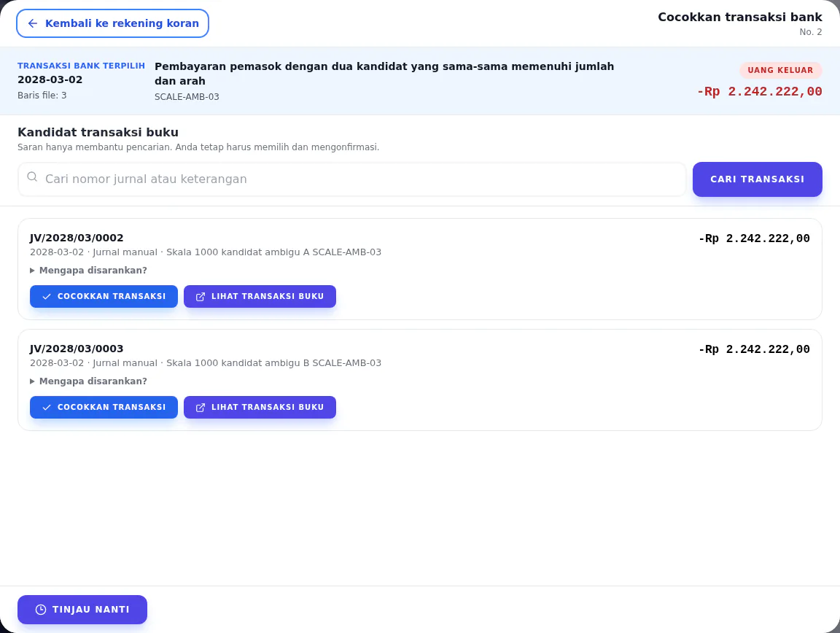Click the search magnifier icon
Viewport: 840px width, 633px height.
pyautogui.click(x=32, y=177)
